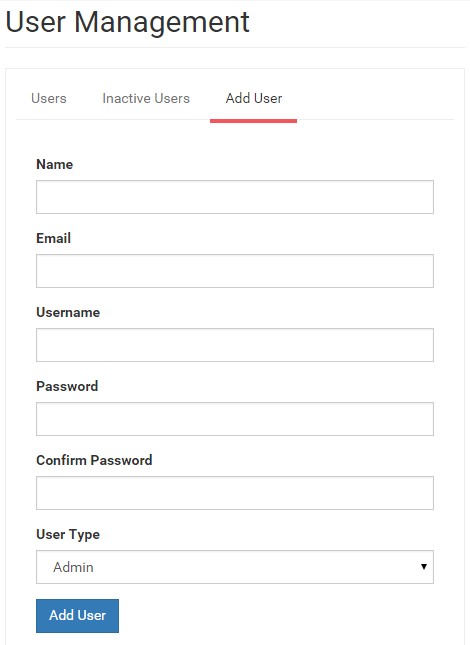Image resolution: width=470 pixels, height=645 pixels.
Task: Select the Add User tab
Action: click(x=254, y=98)
